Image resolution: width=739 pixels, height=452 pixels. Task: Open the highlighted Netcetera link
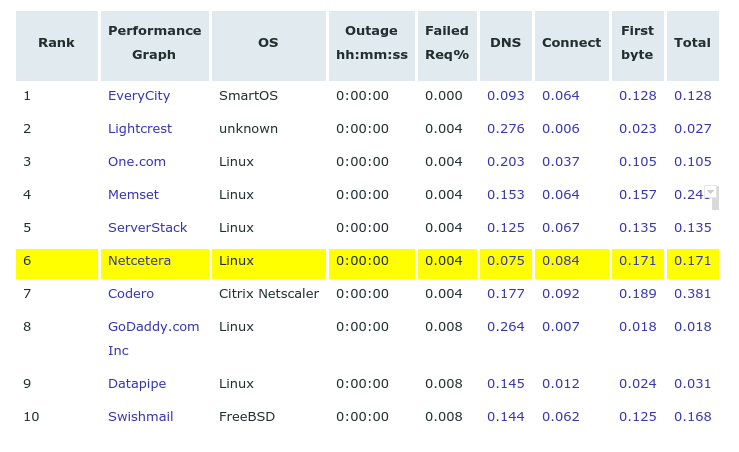click(139, 261)
